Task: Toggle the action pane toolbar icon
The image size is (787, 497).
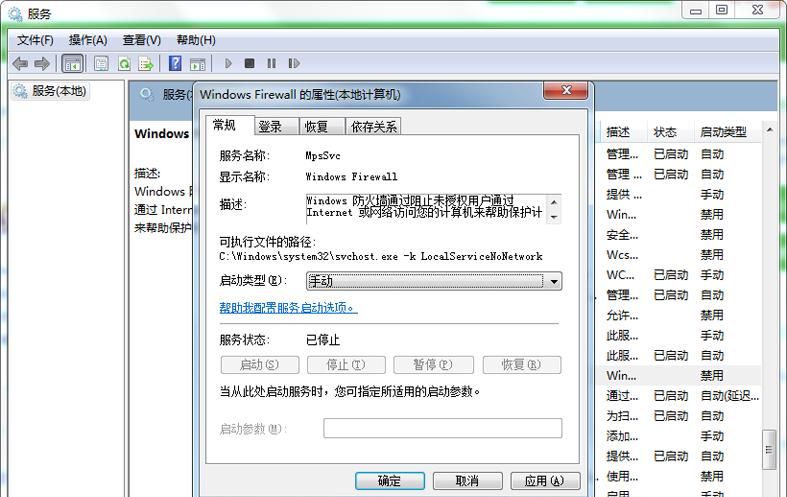Action: point(198,64)
